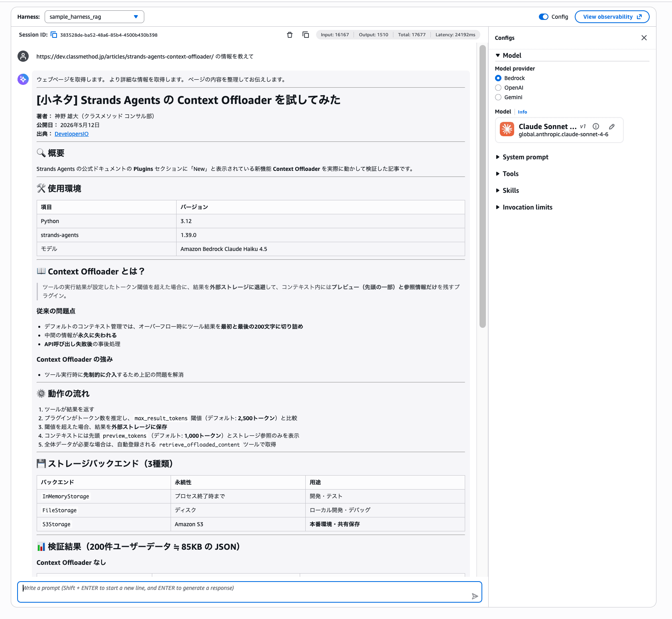Delete the conversation with trash icon
The image size is (672, 619).
click(290, 35)
